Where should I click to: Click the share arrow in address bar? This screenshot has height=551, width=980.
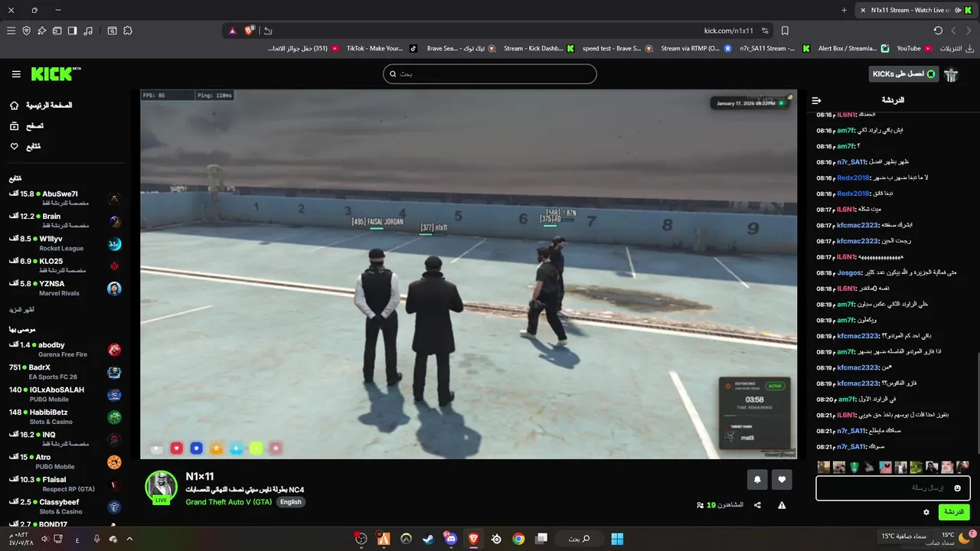[x=268, y=31]
